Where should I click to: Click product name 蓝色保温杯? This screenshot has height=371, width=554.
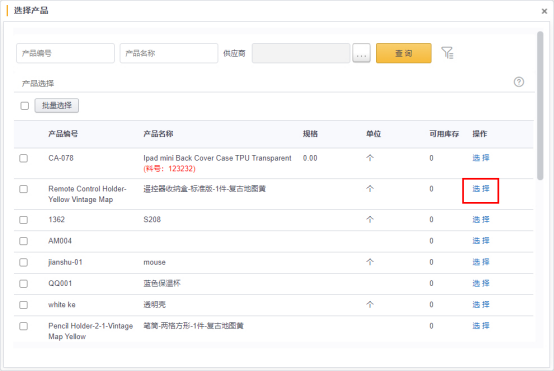pyautogui.click(x=162, y=283)
